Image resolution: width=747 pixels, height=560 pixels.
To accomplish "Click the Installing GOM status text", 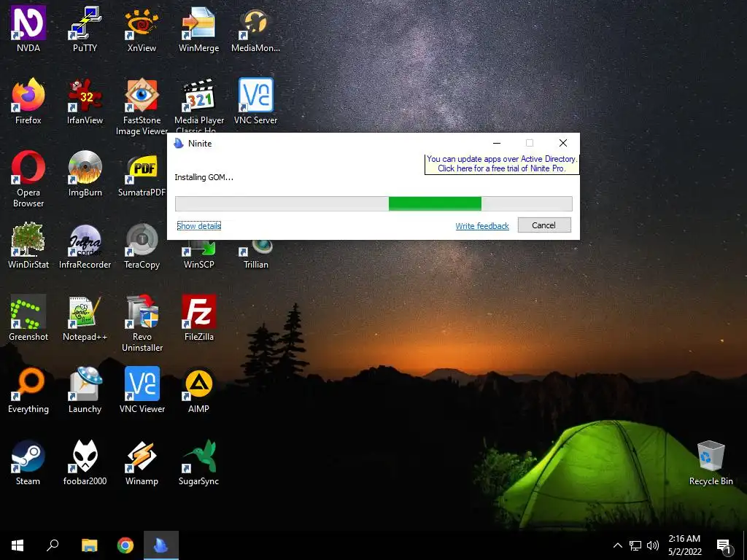I will tap(204, 177).
